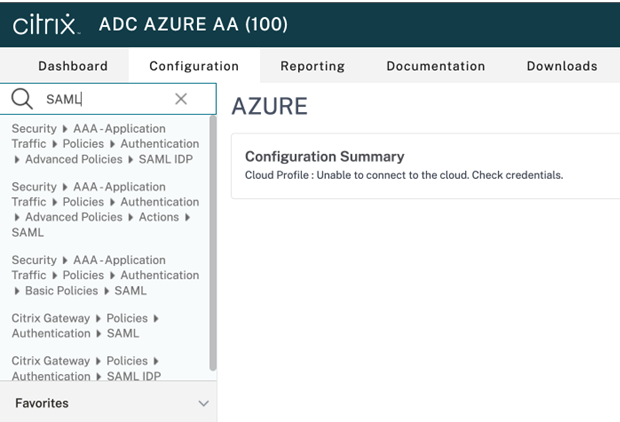620x422 pixels.
Task: Open Citrix Gateway Authentication SAML result
Action: click(x=85, y=326)
